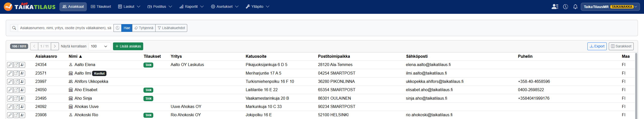Click the TAN badge on Aalto Elena row

148,65
